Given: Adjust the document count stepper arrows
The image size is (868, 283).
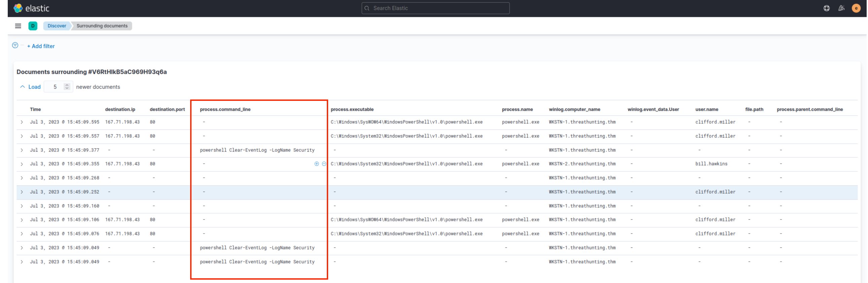Looking at the screenshot, I should [67, 87].
